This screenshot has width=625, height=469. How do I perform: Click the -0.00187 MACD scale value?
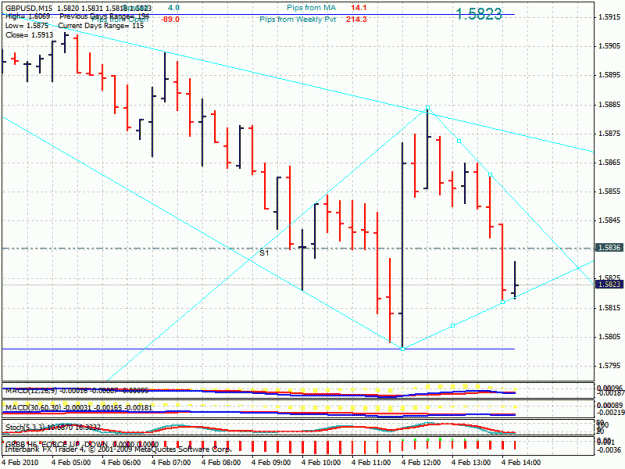pyautogui.click(x=610, y=393)
